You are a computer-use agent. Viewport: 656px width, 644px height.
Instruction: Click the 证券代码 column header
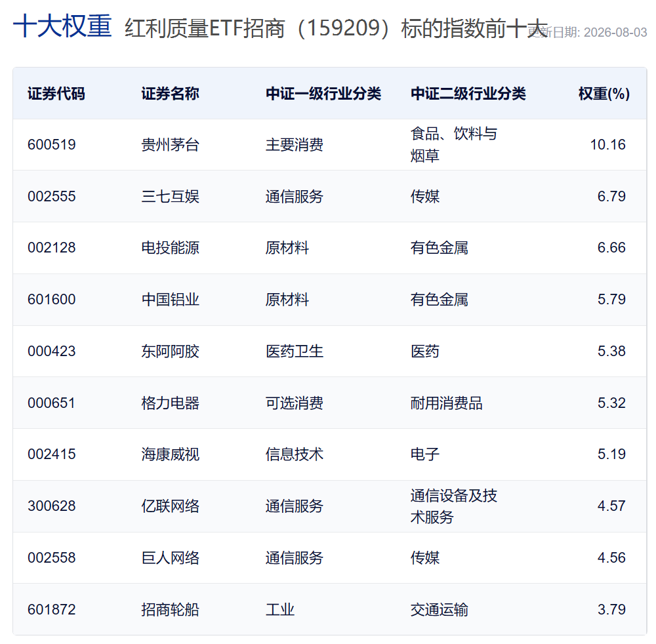[x=56, y=94]
